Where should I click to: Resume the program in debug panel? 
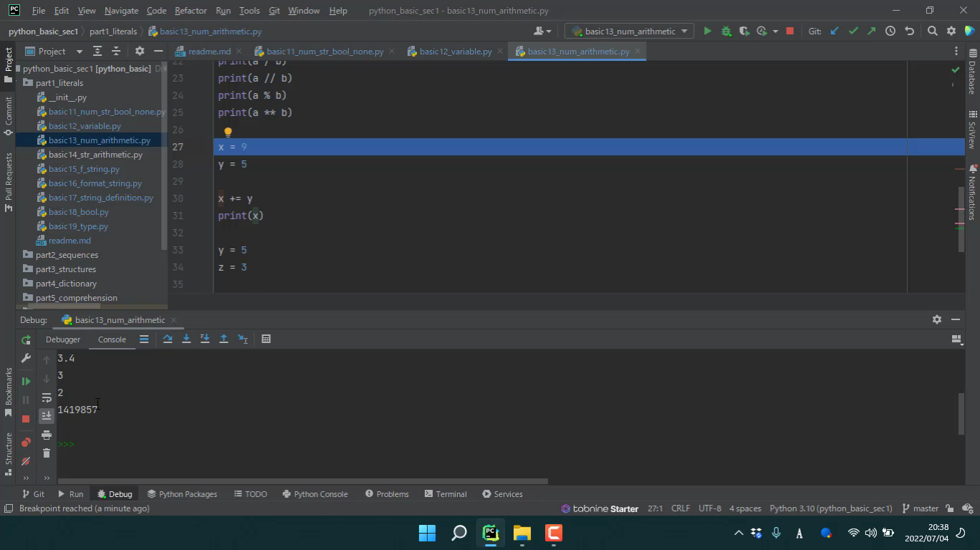[26, 381]
